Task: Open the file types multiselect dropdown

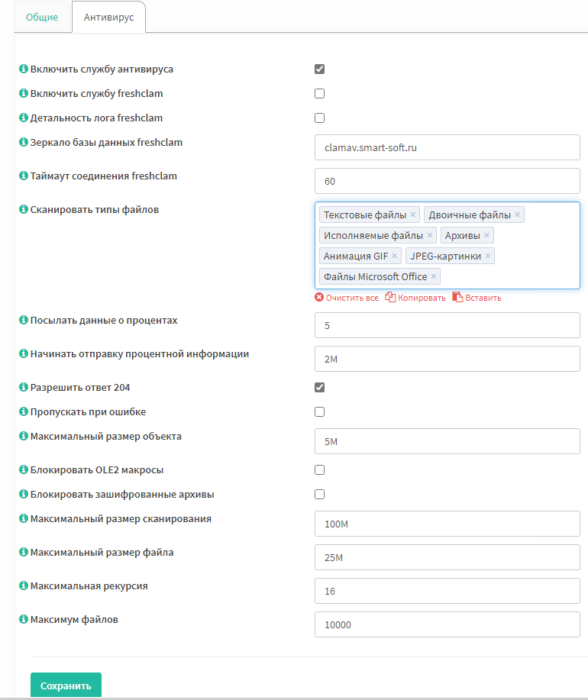Action: [x=509, y=277]
